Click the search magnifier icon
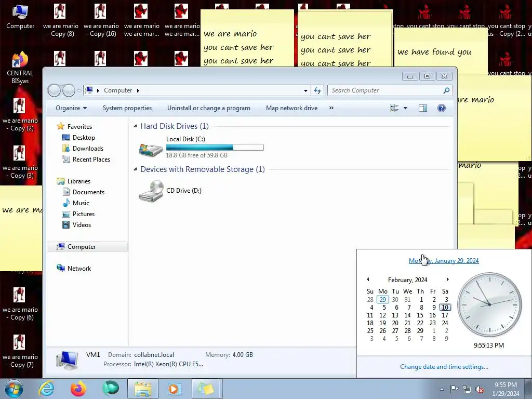The width and height of the screenshot is (532, 399). tap(446, 90)
